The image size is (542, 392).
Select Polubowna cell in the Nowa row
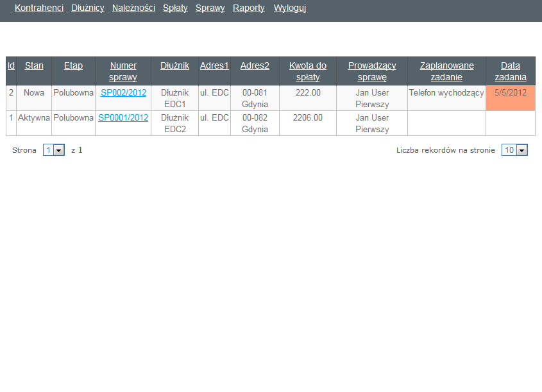pos(73,98)
